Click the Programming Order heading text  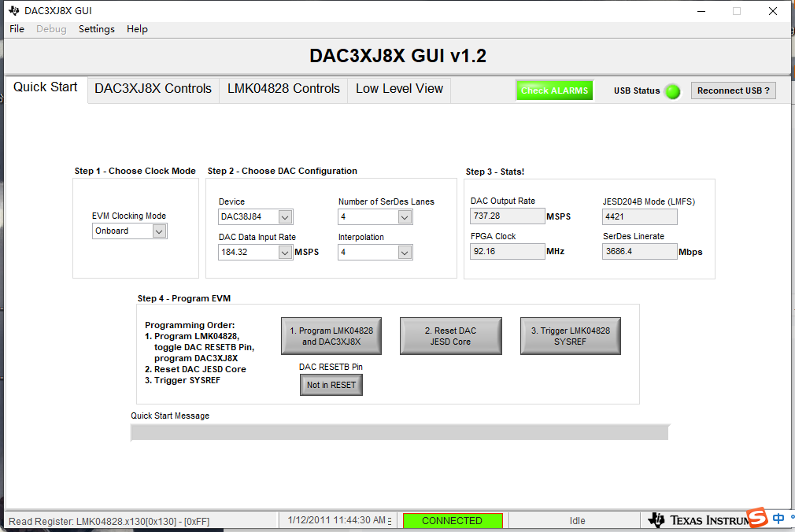pos(190,325)
